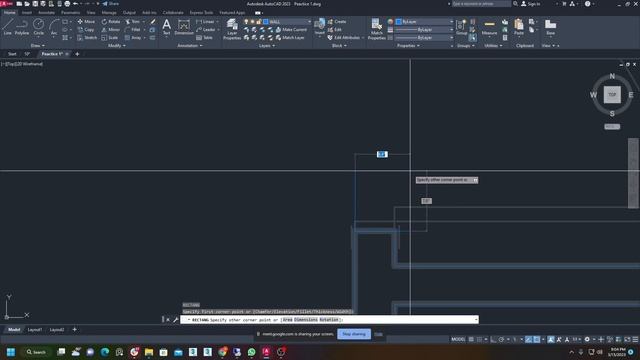Open the Output ribbon tab
Screen dimensions: 640x360
point(129,13)
